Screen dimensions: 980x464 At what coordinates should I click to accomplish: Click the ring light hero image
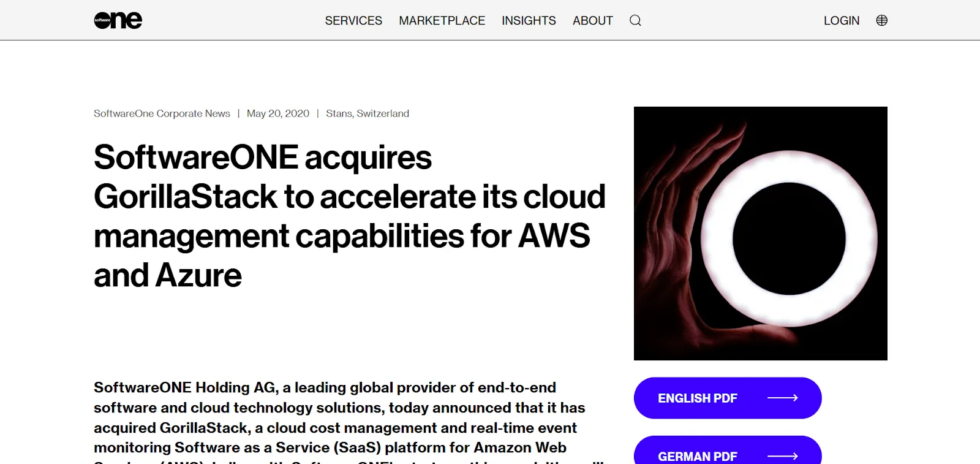pos(760,234)
